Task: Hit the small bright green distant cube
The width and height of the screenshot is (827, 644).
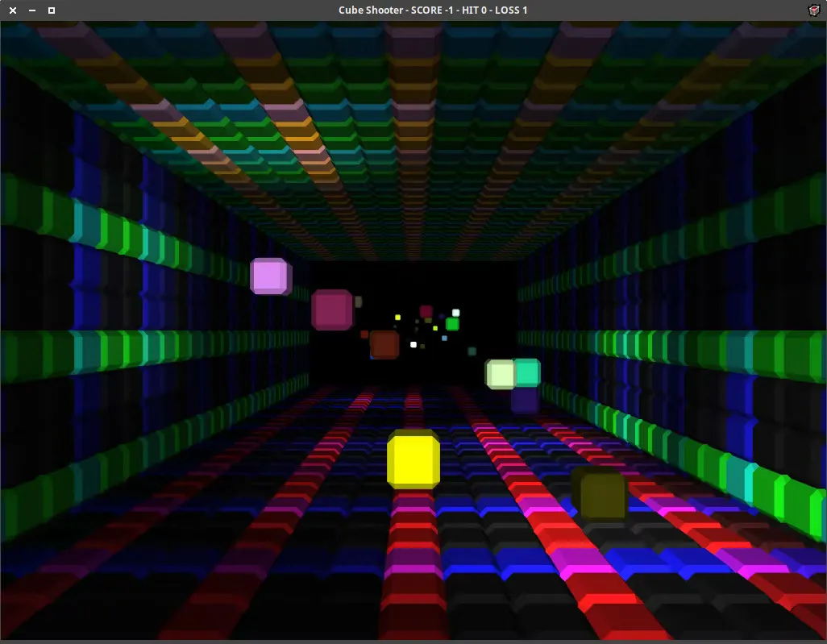Action: (452, 324)
